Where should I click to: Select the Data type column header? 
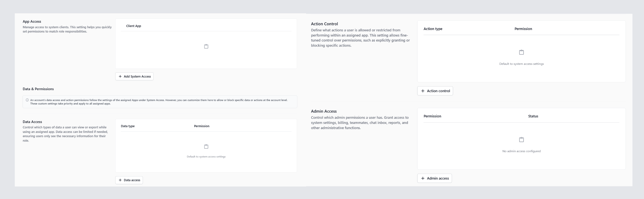click(x=128, y=126)
